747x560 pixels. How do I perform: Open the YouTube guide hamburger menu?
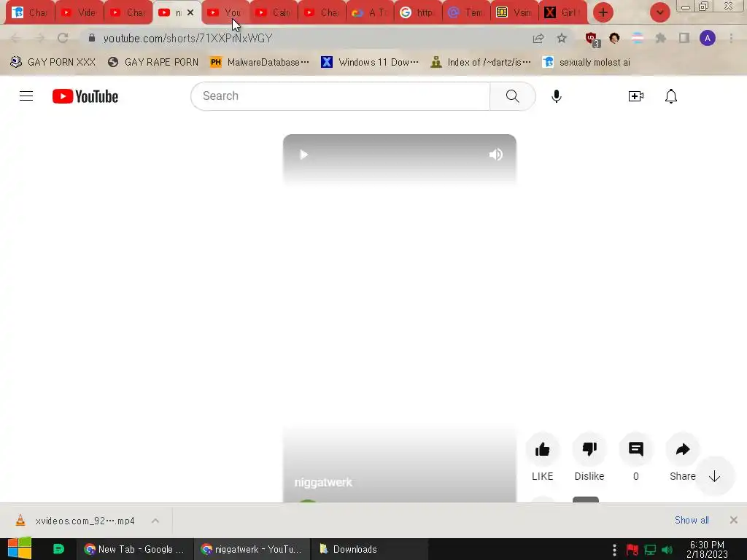coord(26,96)
